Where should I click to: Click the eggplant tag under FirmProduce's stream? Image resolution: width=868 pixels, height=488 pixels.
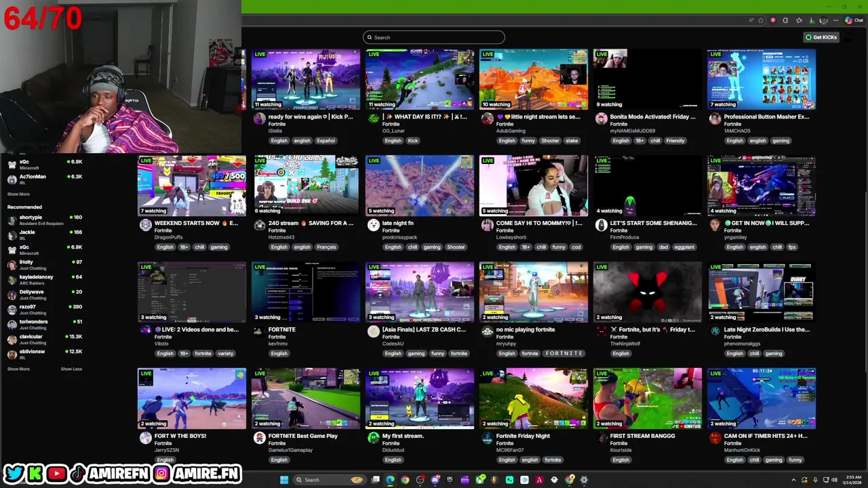685,247
